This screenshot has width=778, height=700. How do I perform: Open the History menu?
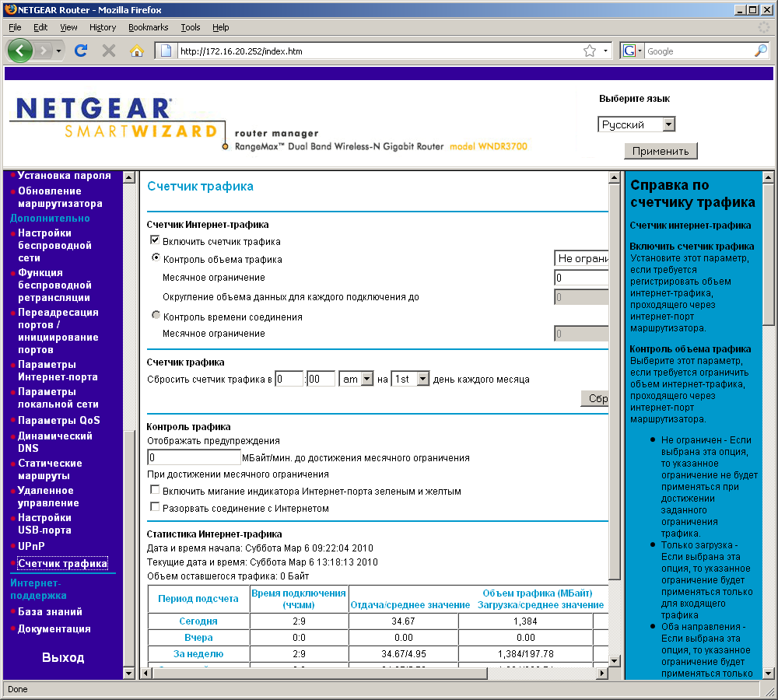103,27
